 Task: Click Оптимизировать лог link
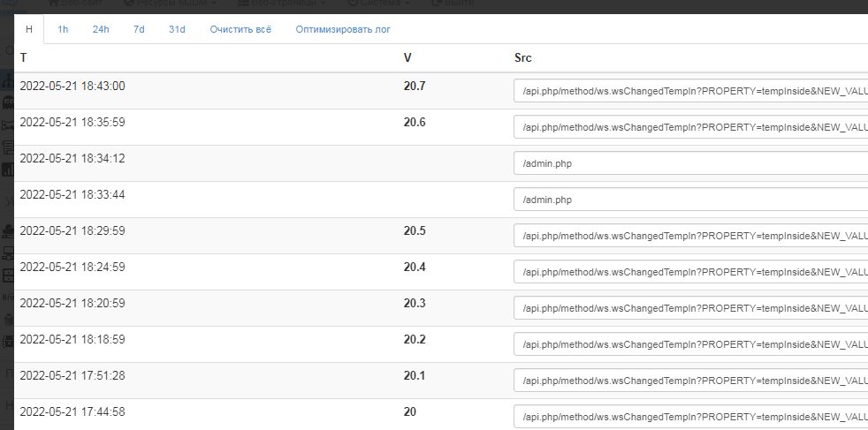[x=343, y=29]
